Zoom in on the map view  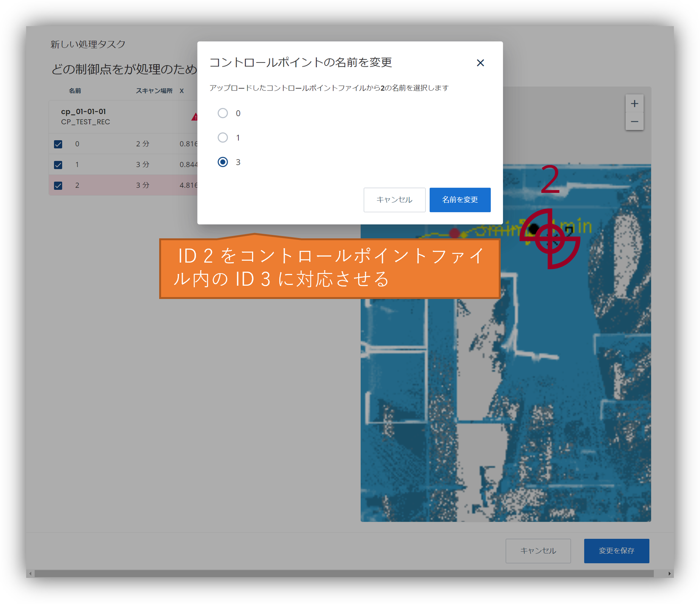pos(634,103)
